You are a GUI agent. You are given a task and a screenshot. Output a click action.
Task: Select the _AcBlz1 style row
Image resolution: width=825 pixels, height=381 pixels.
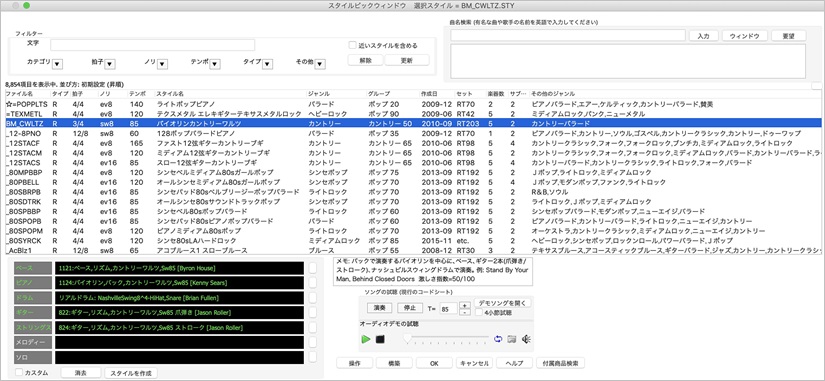pos(413,250)
